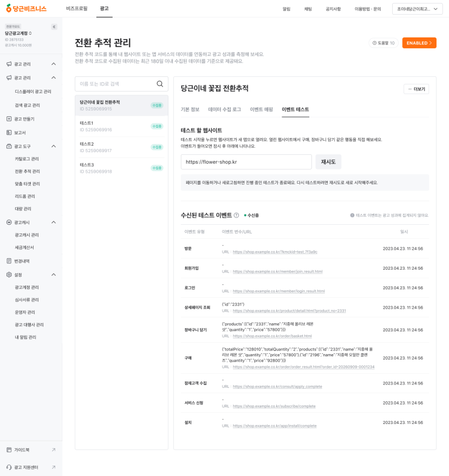Screen dimensions: 449x476
Task: Open 도움말 10 help button
Action: pos(383,43)
